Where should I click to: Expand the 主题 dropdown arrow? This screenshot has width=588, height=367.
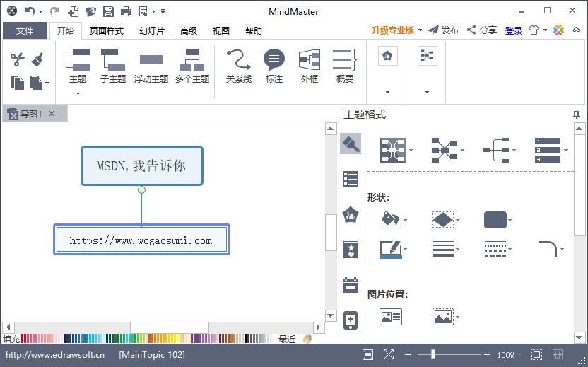[78, 93]
